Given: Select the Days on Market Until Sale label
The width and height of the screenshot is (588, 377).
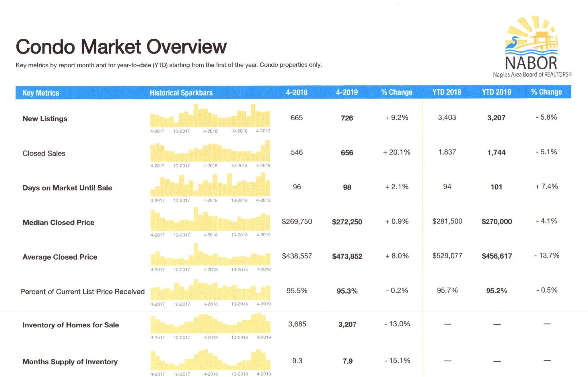Looking at the screenshot, I should coord(67,188).
